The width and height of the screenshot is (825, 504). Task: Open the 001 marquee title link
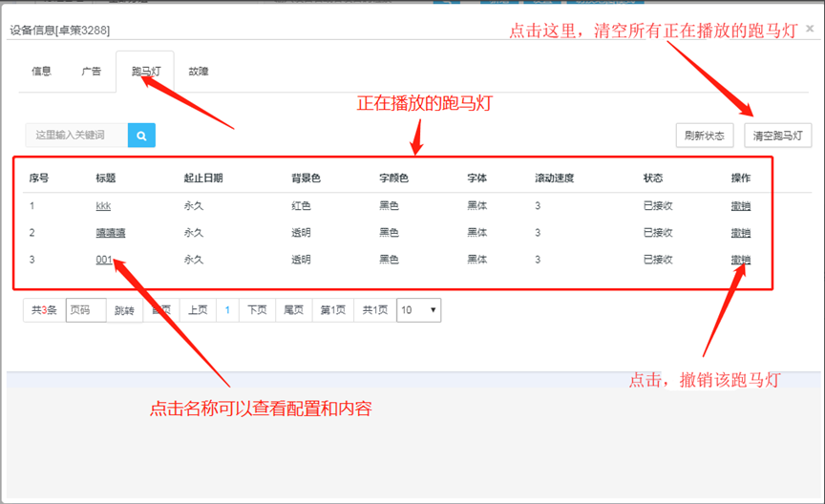click(x=104, y=260)
